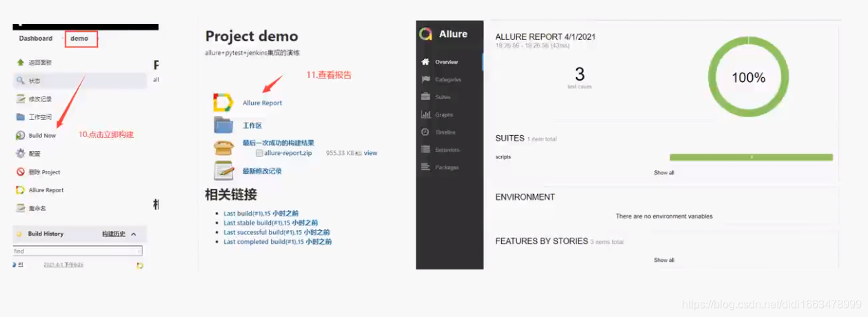Open Last build(#1) permalink

261,214
